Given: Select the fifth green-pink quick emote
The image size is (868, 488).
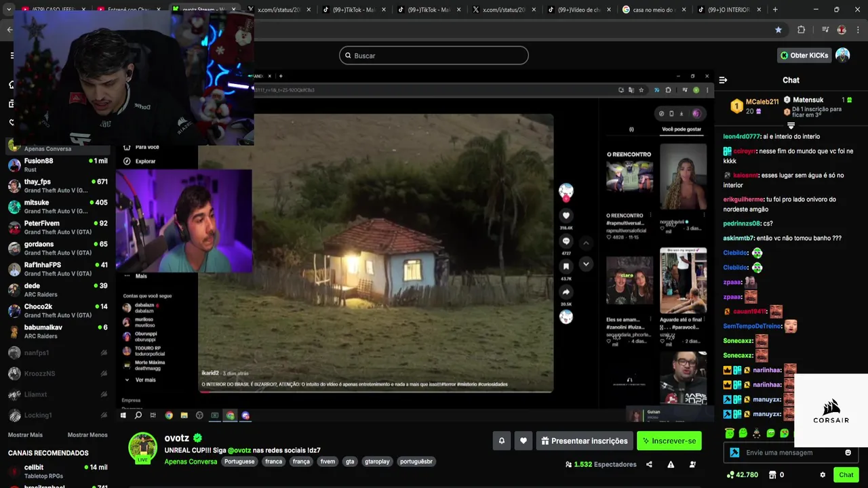Looking at the screenshot, I should click(785, 433).
